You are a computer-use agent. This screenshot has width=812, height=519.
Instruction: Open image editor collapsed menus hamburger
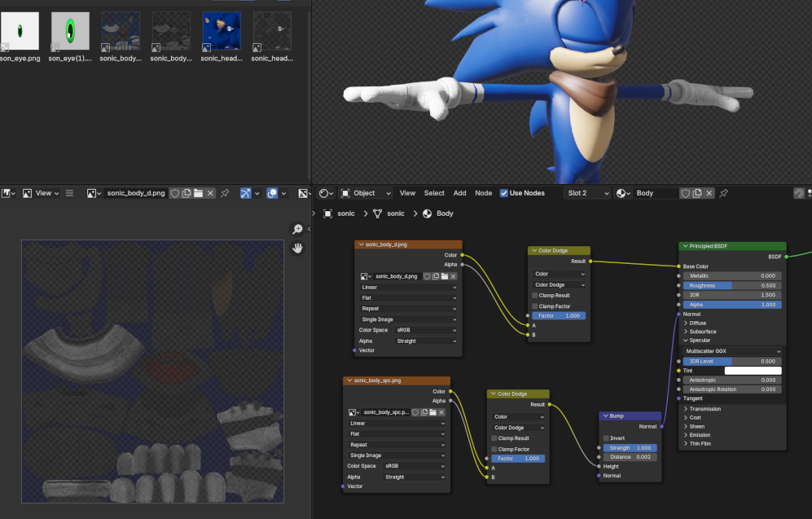tap(69, 193)
